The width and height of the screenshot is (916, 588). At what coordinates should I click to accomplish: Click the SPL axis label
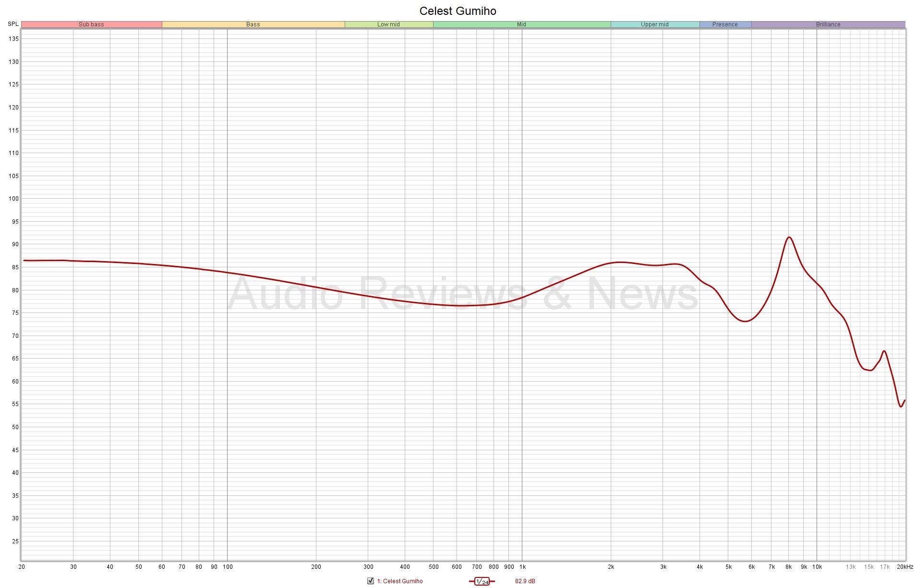click(13, 24)
